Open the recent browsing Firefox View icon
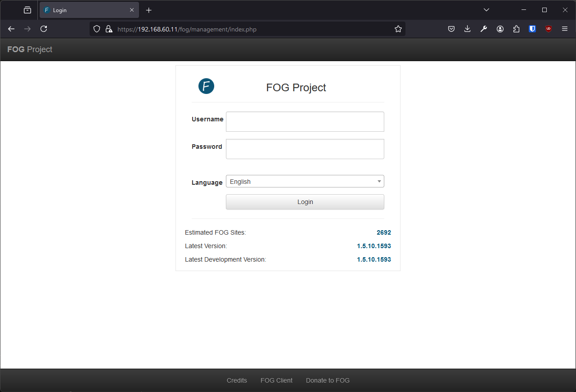 coord(27,10)
